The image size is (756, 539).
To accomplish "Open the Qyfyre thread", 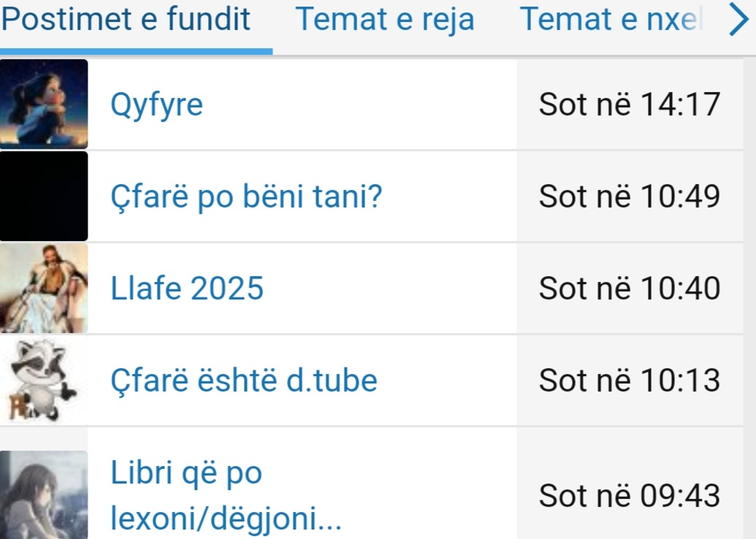I will (x=156, y=104).
